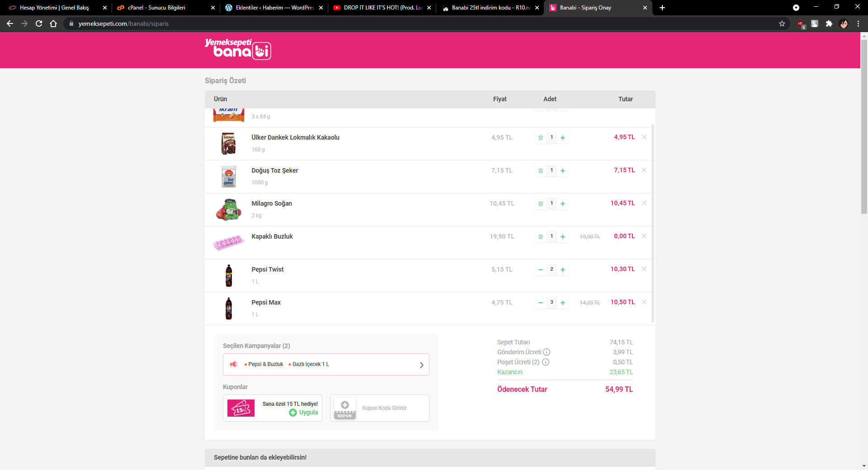
Task: Click the address bar URL
Action: tap(123, 23)
